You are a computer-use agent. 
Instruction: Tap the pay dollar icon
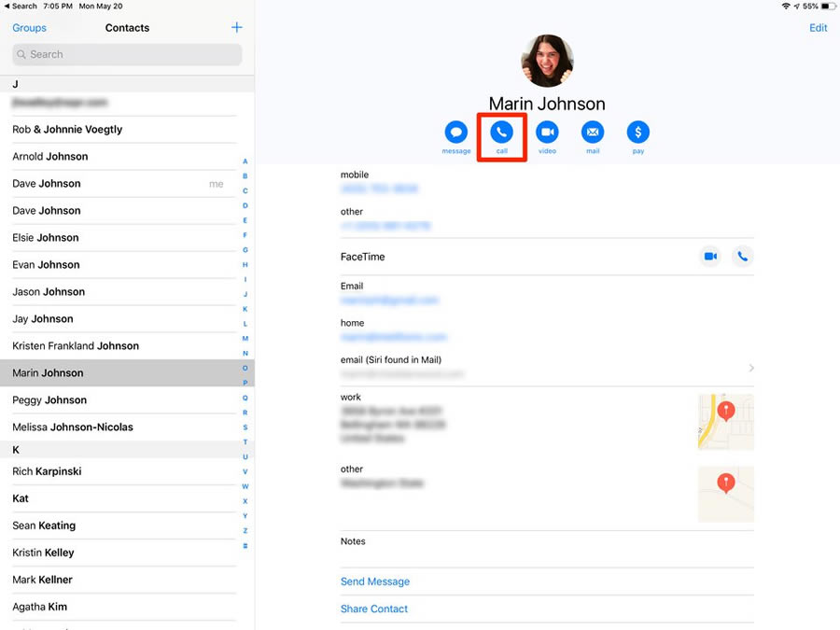click(x=638, y=133)
